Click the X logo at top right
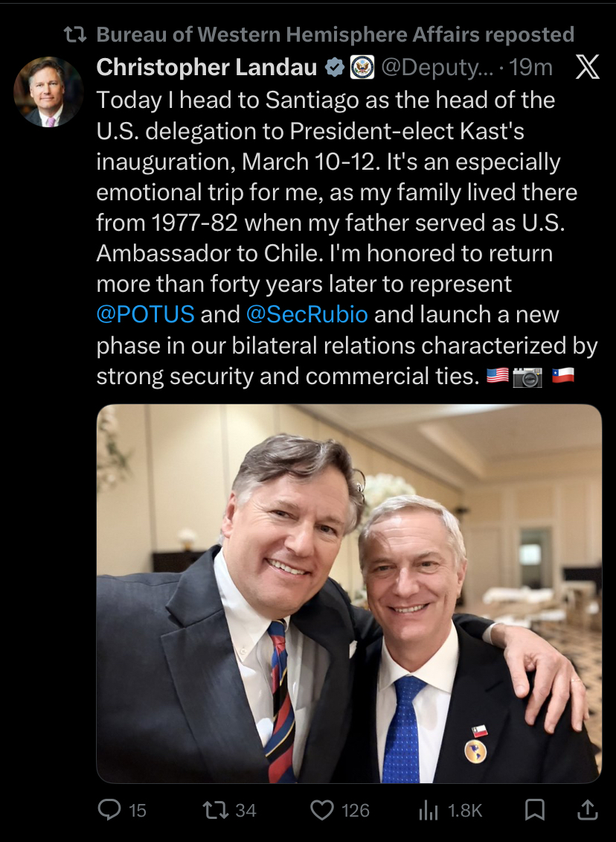The image size is (616, 842). (x=587, y=68)
